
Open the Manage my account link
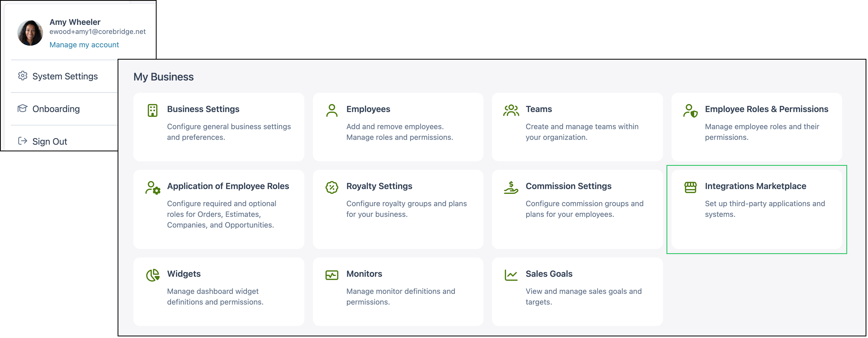point(84,45)
